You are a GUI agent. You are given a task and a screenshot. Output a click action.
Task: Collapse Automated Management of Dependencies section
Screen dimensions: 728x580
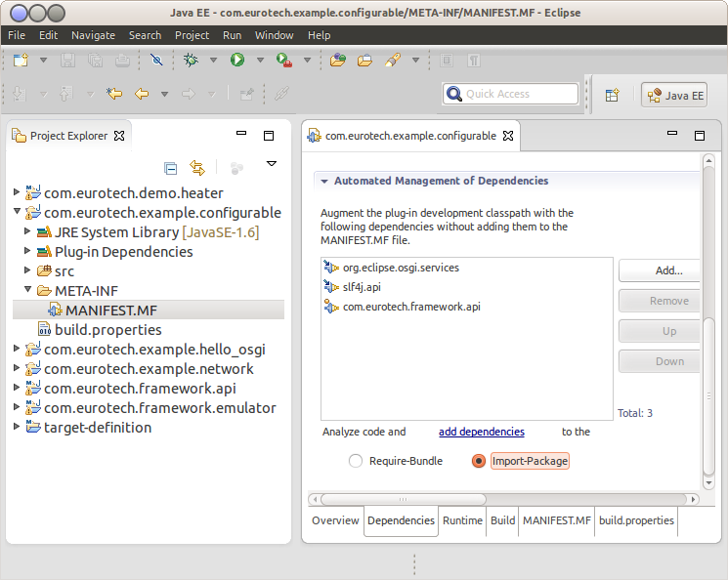323,181
